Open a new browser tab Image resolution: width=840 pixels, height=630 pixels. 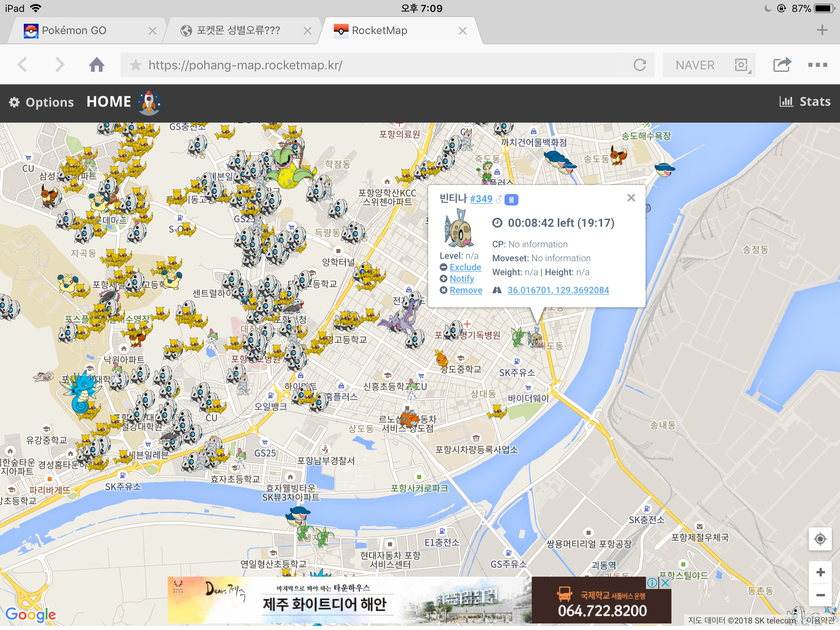coord(822,30)
